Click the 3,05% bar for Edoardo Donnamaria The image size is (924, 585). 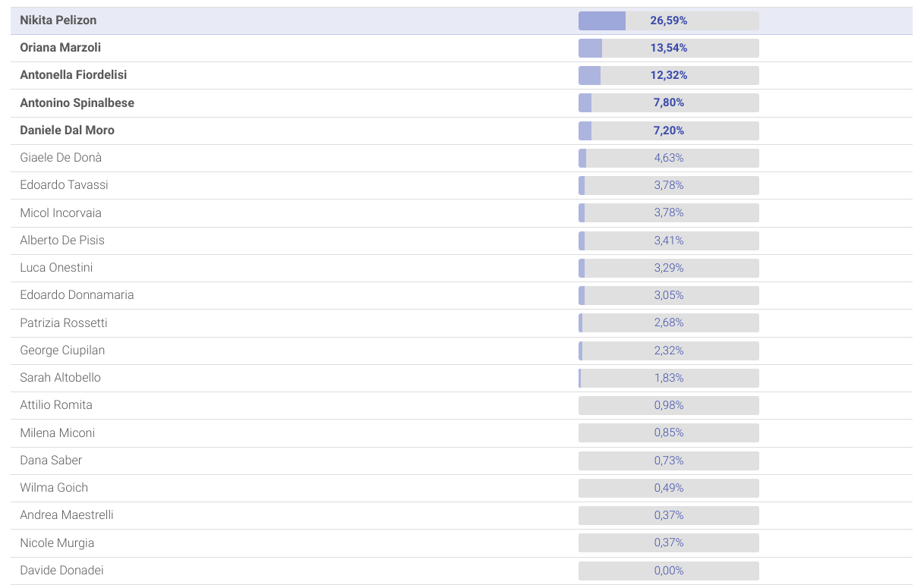coord(669,295)
